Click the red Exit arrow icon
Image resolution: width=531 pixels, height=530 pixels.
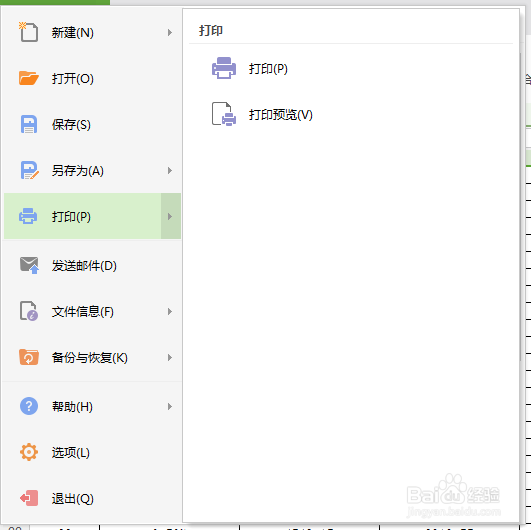pyautogui.click(x=29, y=498)
